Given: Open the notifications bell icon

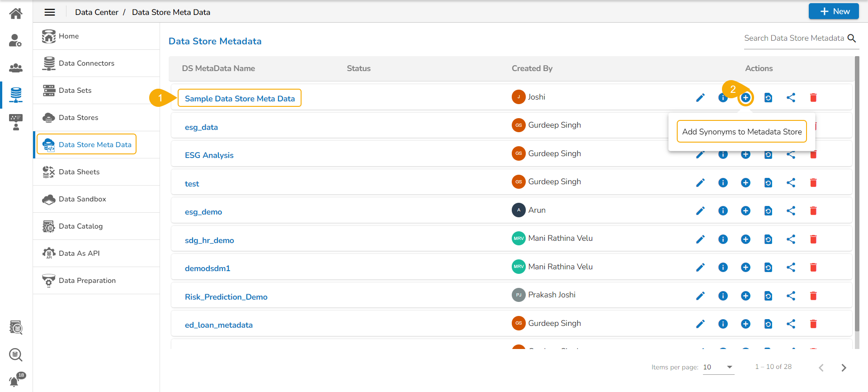Looking at the screenshot, I should pyautogui.click(x=15, y=381).
